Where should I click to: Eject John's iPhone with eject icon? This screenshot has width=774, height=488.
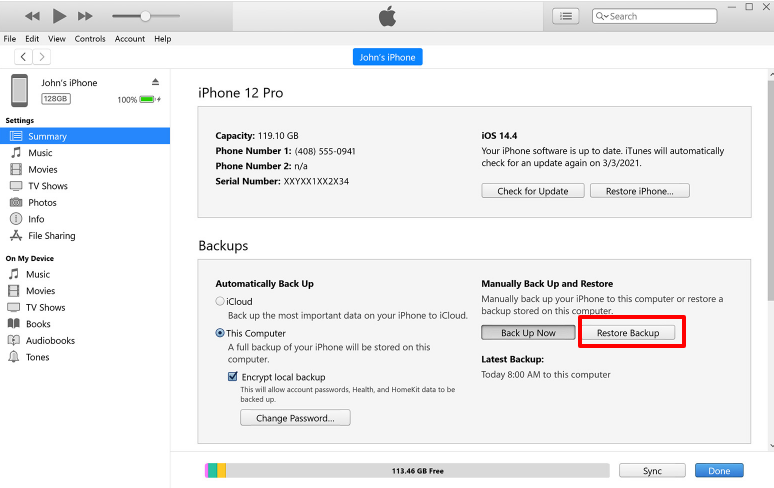[x=155, y=82]
